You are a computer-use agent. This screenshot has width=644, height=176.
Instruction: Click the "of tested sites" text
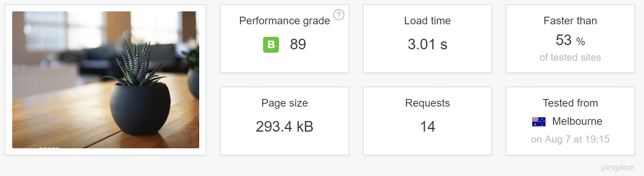click(x=570, y=57)
